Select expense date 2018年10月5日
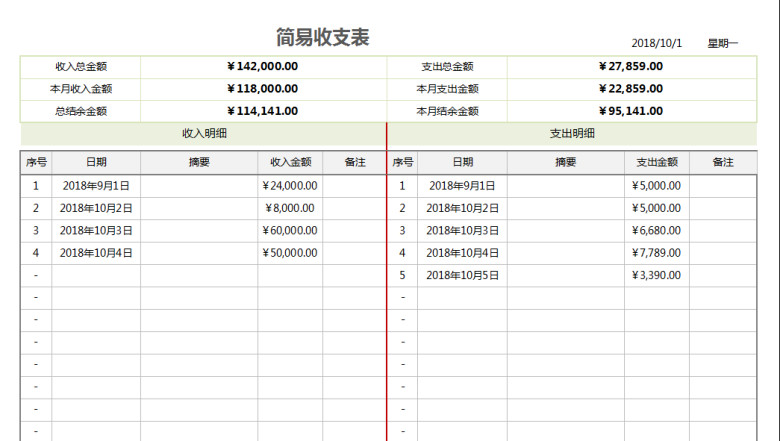The width and height of the screenshot is (780, 441). pos(463,275)
